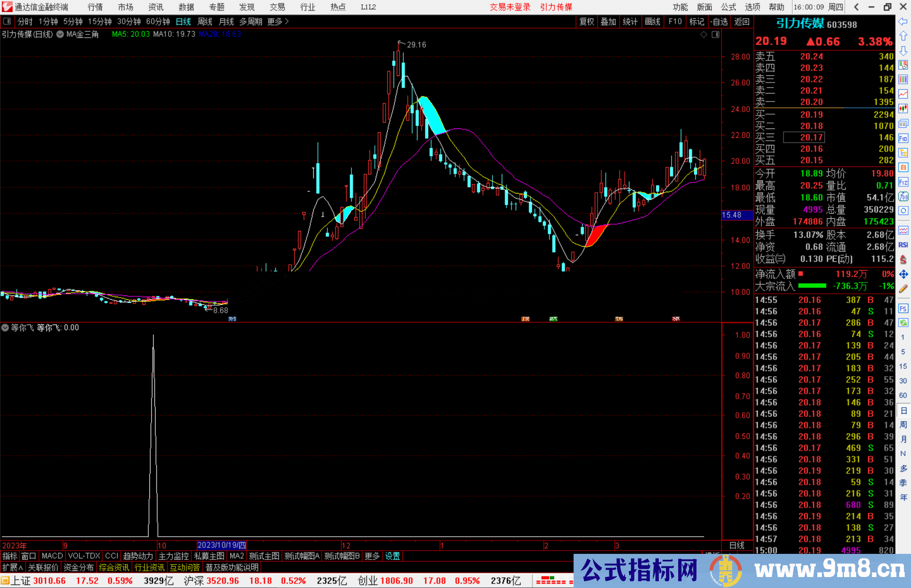Click the back arrow icon atop right sidebar
The height and width of the screenshot is (588, 911).
903,21
